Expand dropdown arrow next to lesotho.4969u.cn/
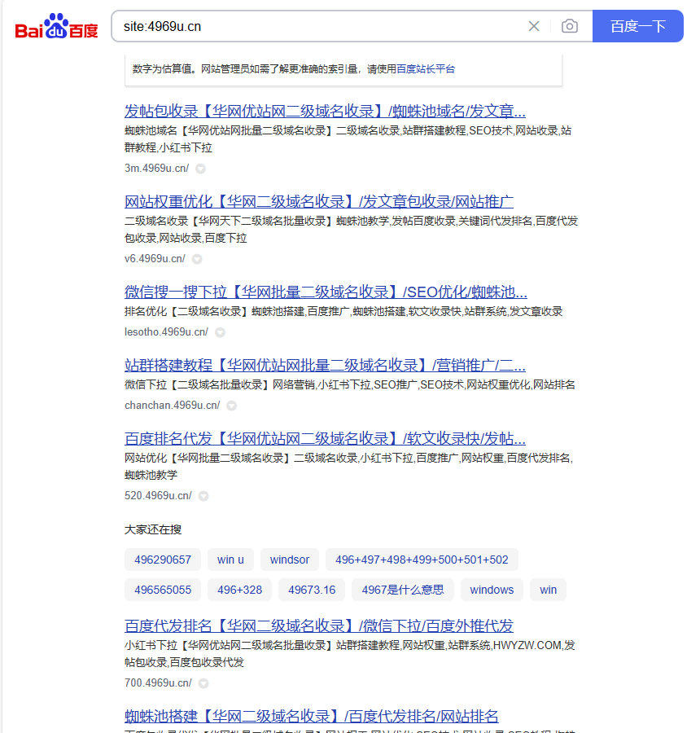Viewport: 700px width, 733px height. tap(220, 332)
